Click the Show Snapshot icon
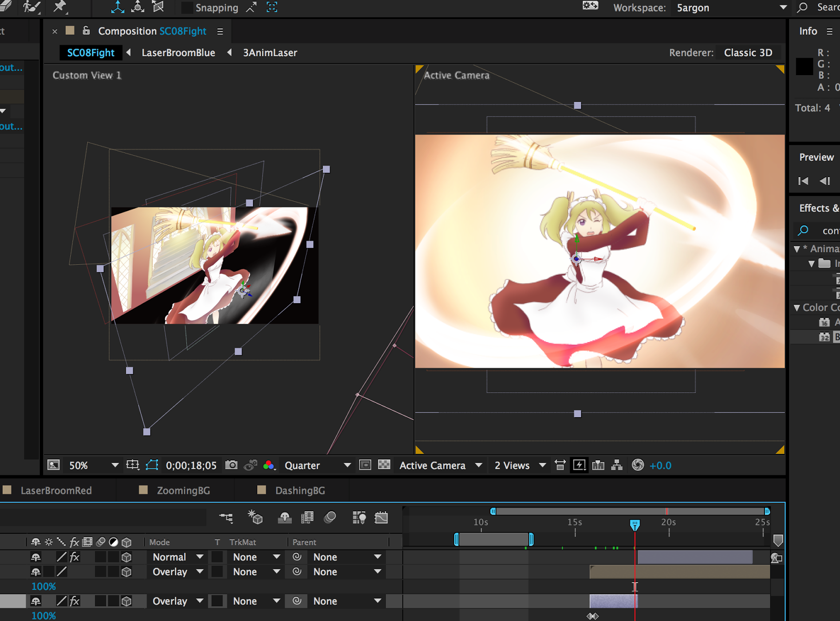The image size is (840, 621). (250, 465)
